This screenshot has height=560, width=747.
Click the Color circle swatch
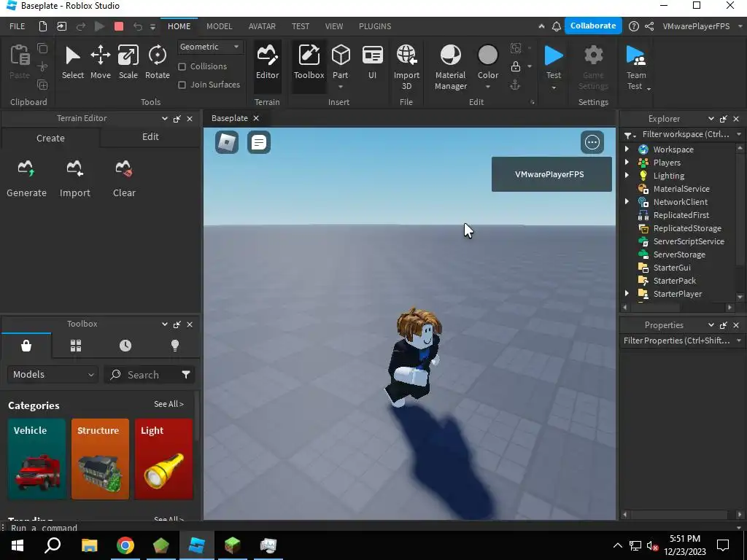pyautogui.click(x=488, y=55)
